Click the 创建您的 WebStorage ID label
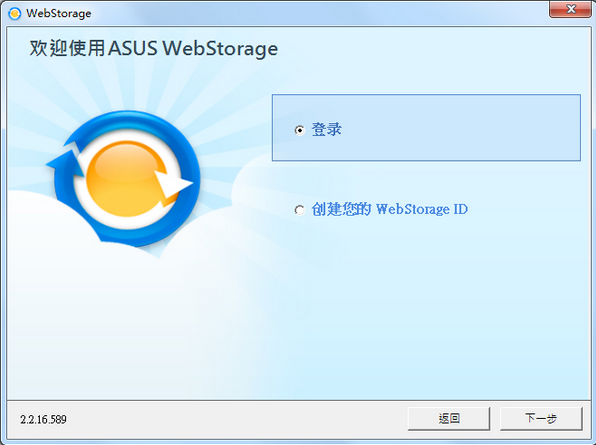The width and height of the screenshot is (596, 445). click(x=390, y=209)
